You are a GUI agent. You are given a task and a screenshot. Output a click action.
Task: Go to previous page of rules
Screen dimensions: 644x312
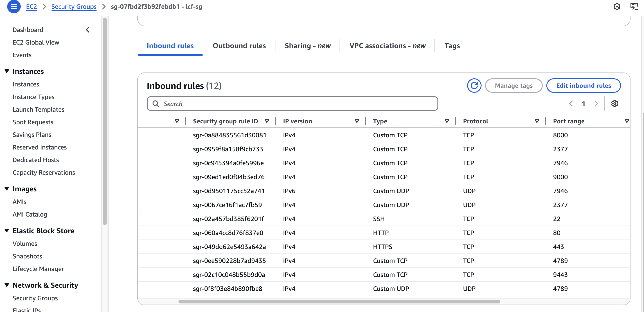click(x=571, y=104)
